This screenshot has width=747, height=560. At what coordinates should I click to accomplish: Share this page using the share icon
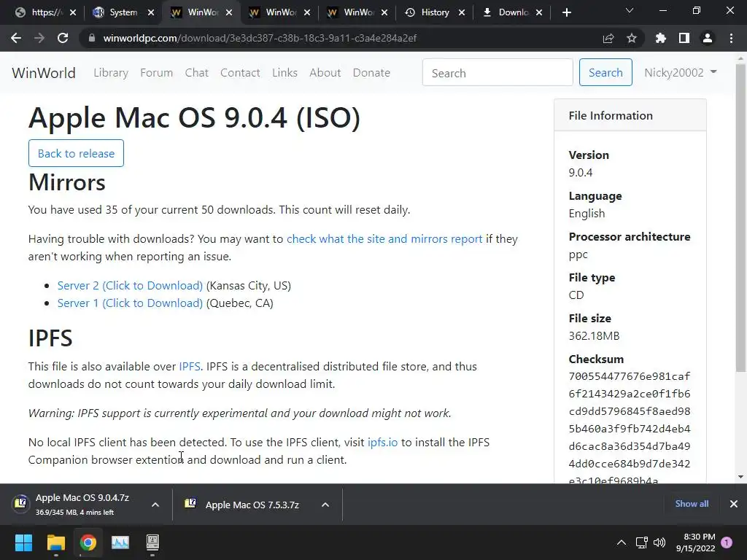click(608, 38)
